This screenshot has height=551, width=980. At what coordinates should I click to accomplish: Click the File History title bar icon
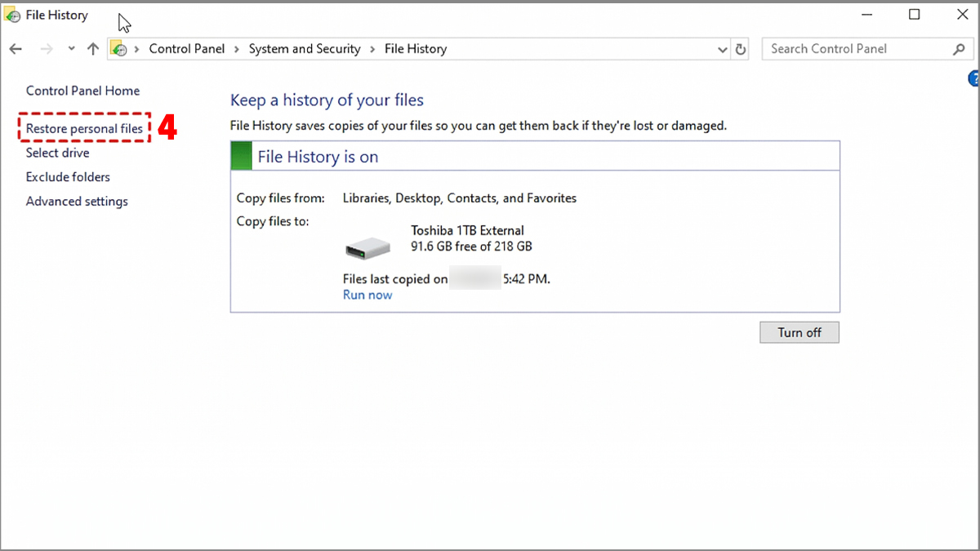pyautogui.click(x=13, y=14)
